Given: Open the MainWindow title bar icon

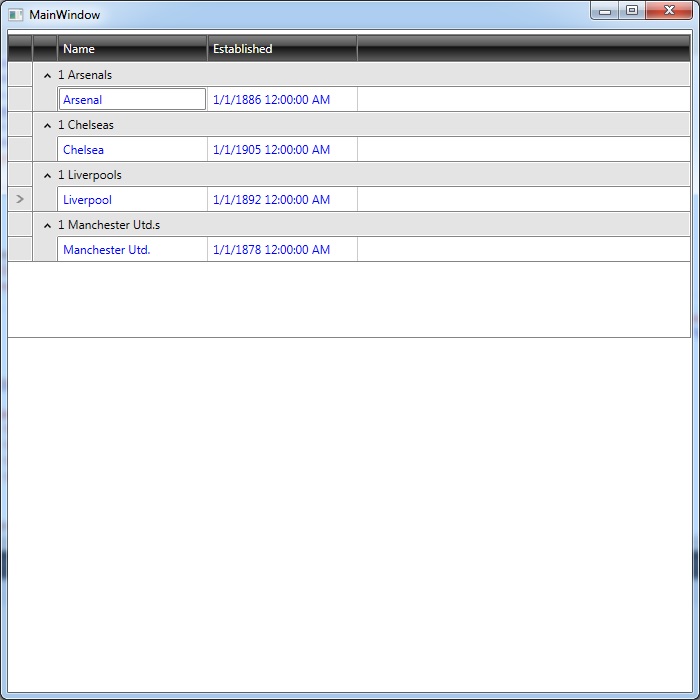Looking at the screenshot, I should pos(16,15).
